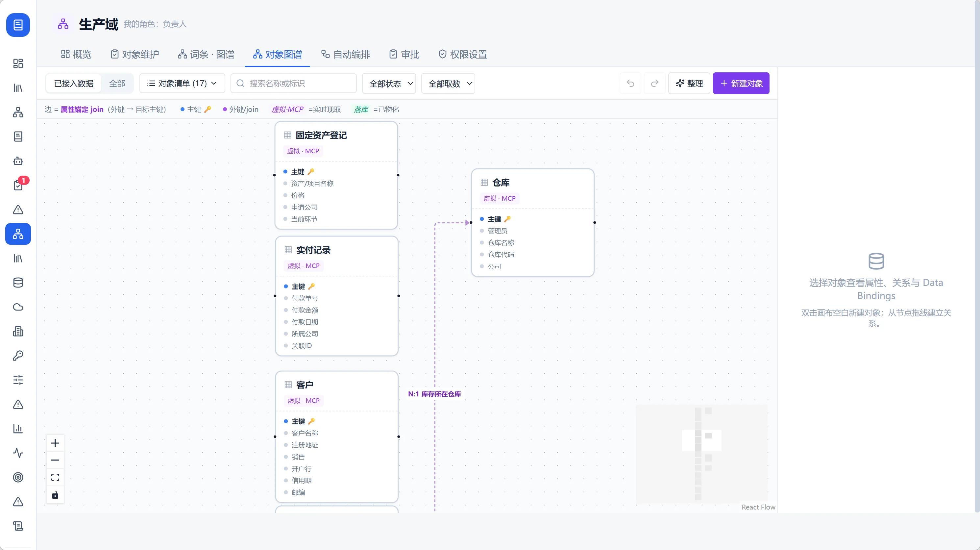Open the database cylinder sidebar icon
980x550 pixels.
18,283
